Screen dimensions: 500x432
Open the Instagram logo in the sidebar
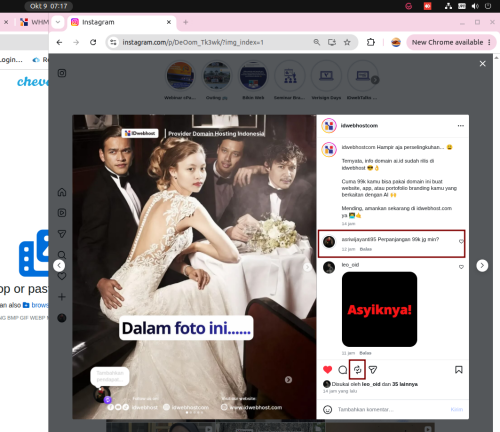[x=62, y=73]
